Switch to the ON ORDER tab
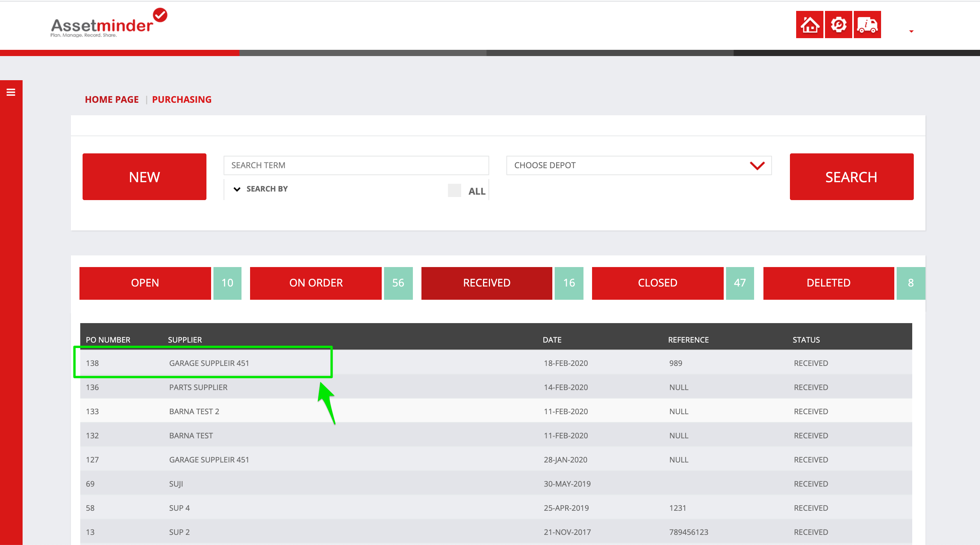980x545 pixels. 316,283
